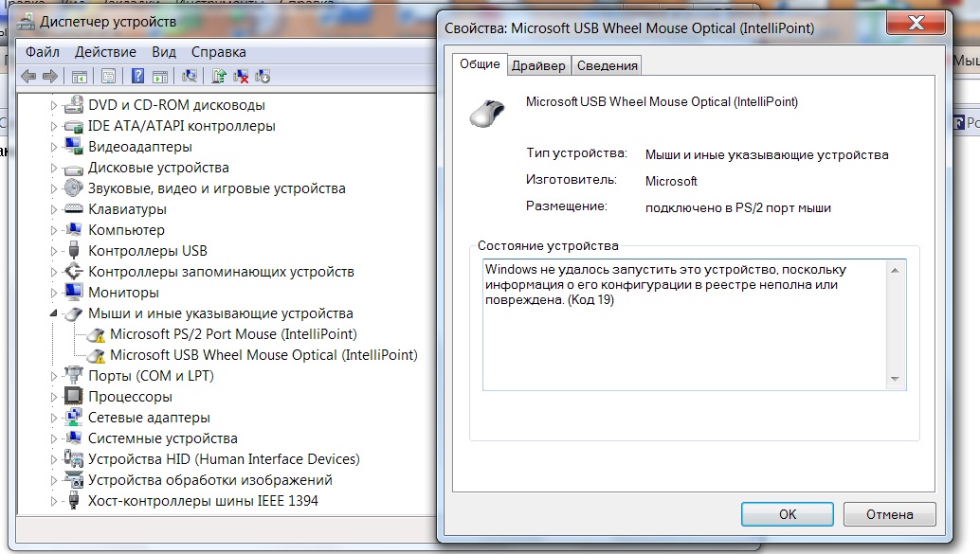This screenshot has height=554, width=980.
Task: Click the Сетевые адаптеры network icon
Action: pos(74,417)
